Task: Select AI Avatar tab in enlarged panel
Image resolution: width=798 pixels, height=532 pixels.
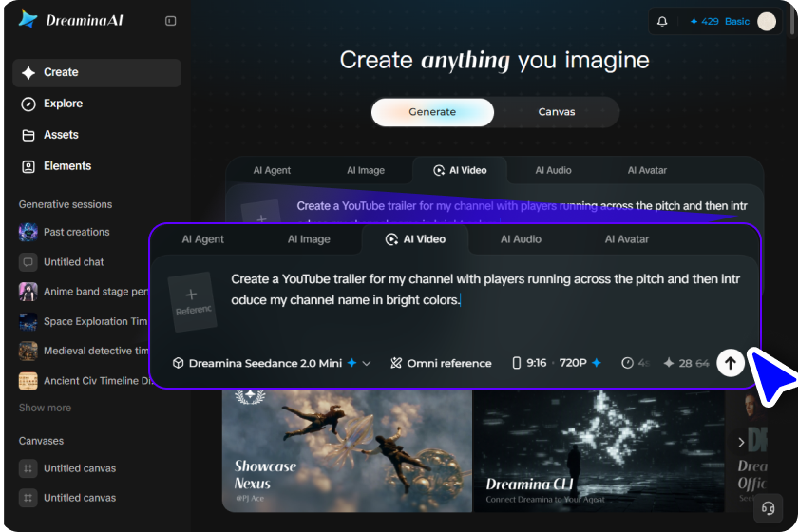Action: click(627, 239)
